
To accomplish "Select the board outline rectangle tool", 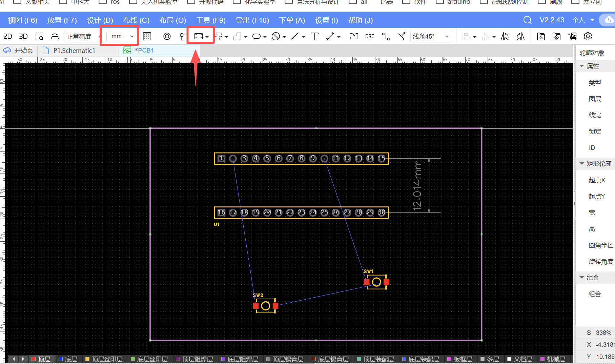I will click(199, 36).
